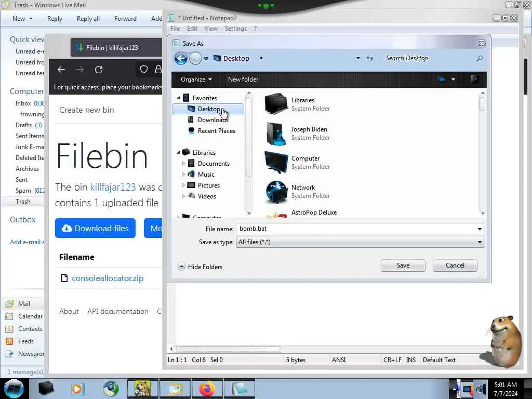Click API documentation link

pos(118,311)
